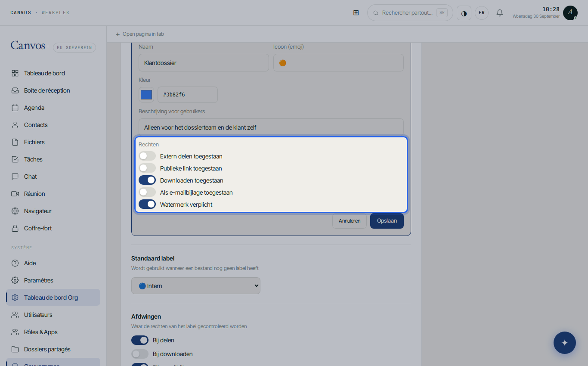Click the Naam field with Klantdossier

pos(204,63)
